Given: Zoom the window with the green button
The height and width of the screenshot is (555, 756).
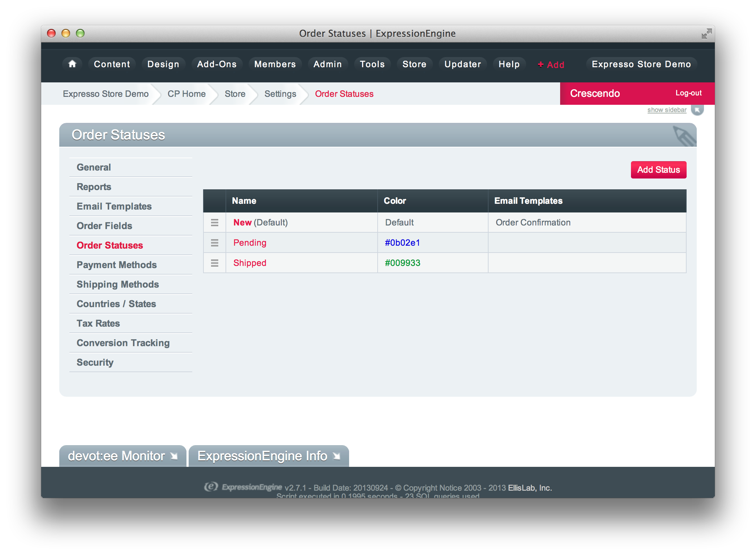Looking at the screenshot, I should [x=80, y=33].
